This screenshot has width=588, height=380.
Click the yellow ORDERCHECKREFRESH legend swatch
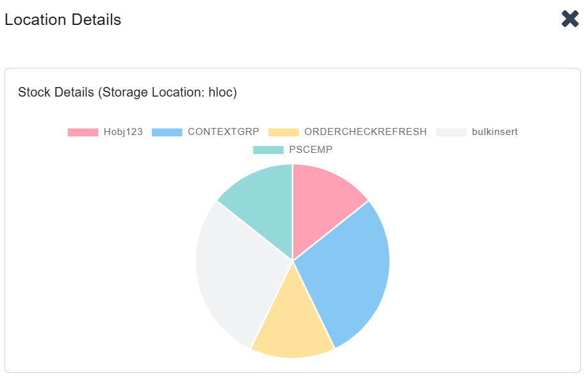click(x=284, y=132)
